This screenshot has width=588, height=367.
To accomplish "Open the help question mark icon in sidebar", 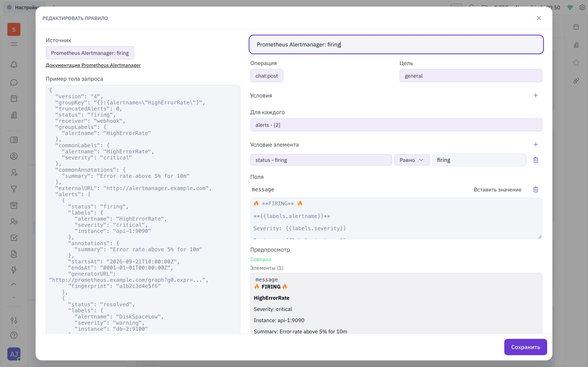I will 14,335.
